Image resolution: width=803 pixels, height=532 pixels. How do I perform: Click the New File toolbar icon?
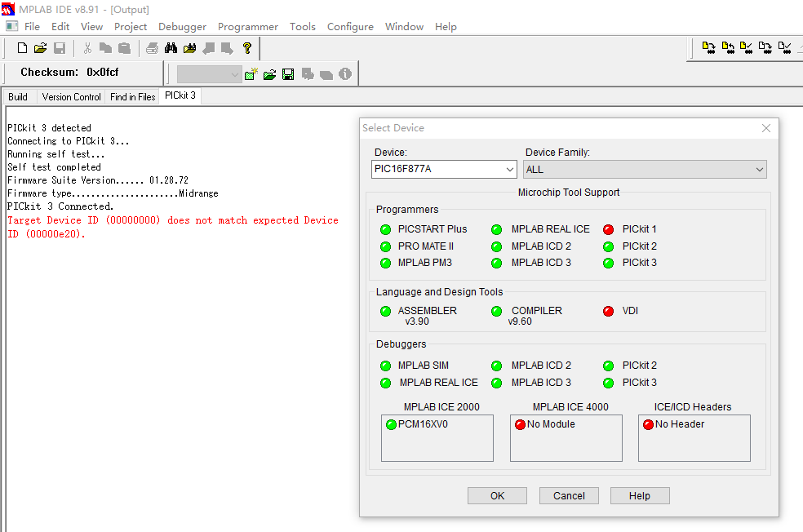pyautogui.click(x=22, y=48)
